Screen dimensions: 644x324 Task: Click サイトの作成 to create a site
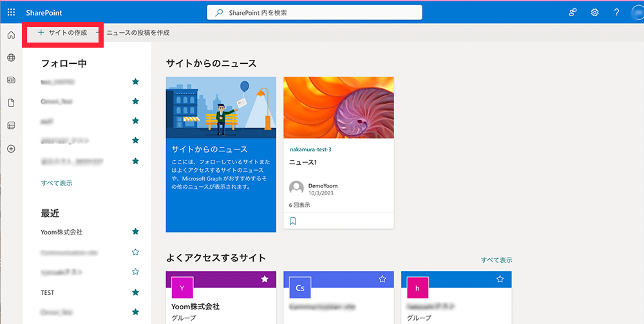point(62,33)
